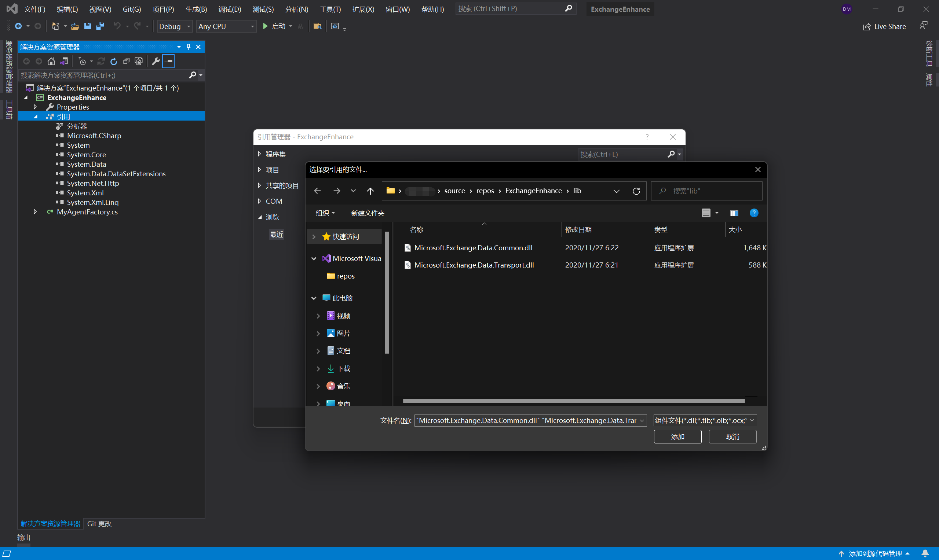Expand the 程序集 category in Reference Manager
Viewport: 939px width, 560px height.
[259, 154]
